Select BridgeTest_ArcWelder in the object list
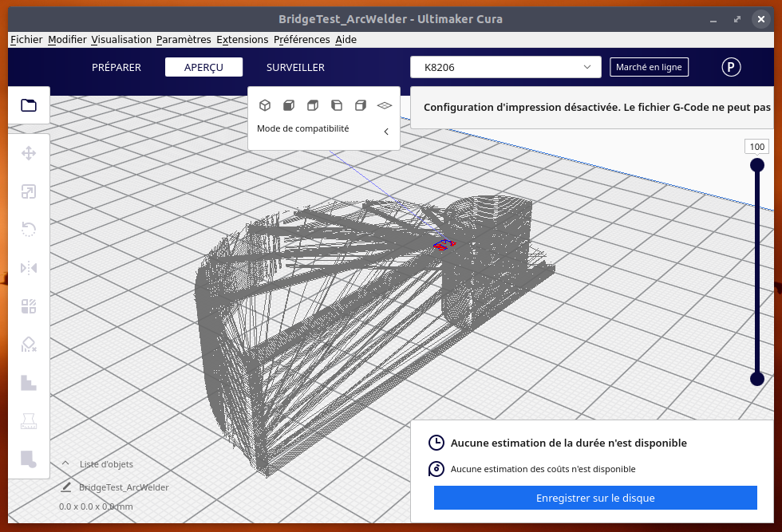 pos(124,487)
